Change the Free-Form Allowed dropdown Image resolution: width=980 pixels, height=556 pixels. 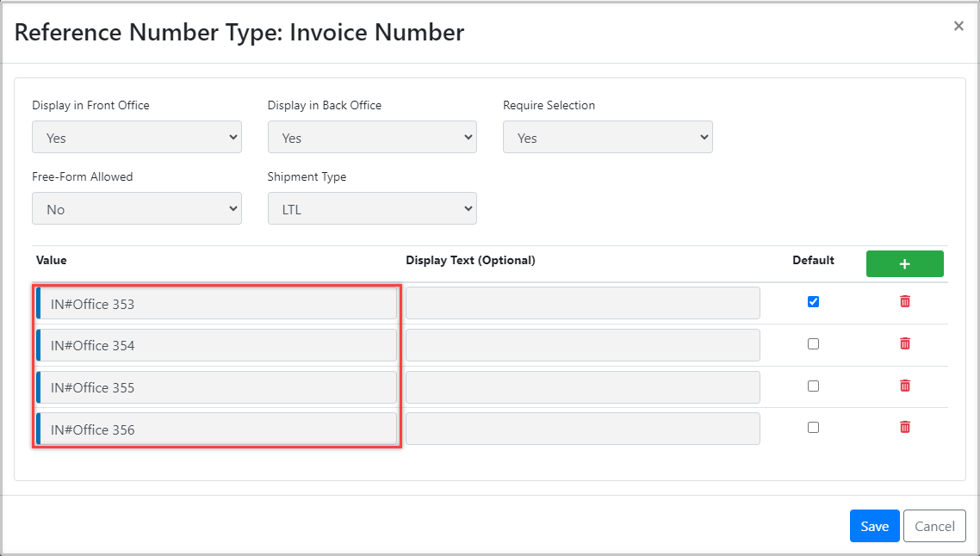137,209
